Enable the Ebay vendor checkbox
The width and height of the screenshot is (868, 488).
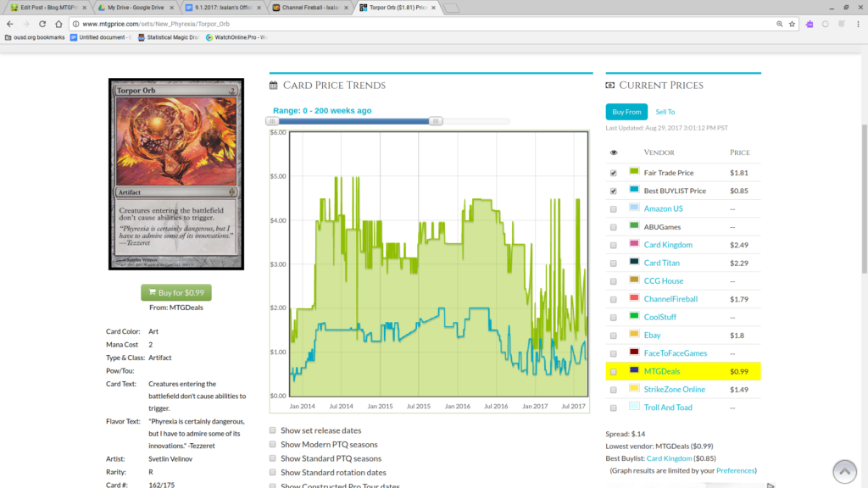click(614, 335)
